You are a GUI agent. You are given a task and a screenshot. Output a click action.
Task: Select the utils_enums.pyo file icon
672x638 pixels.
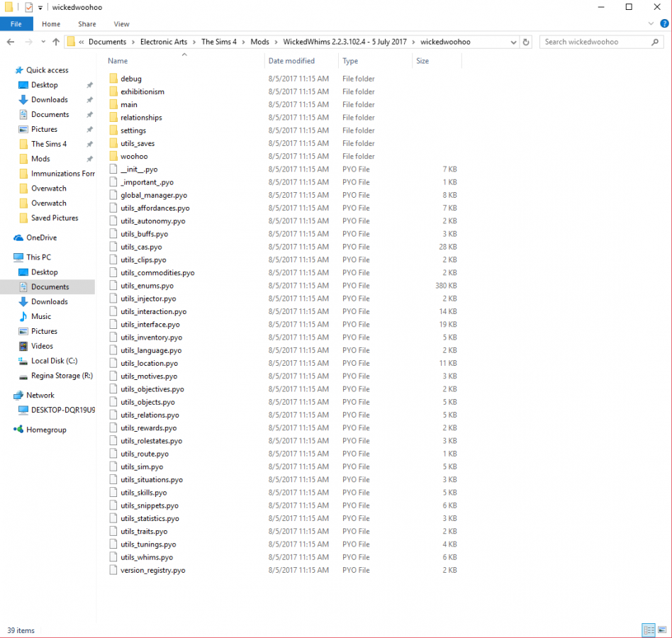point(113,286)
